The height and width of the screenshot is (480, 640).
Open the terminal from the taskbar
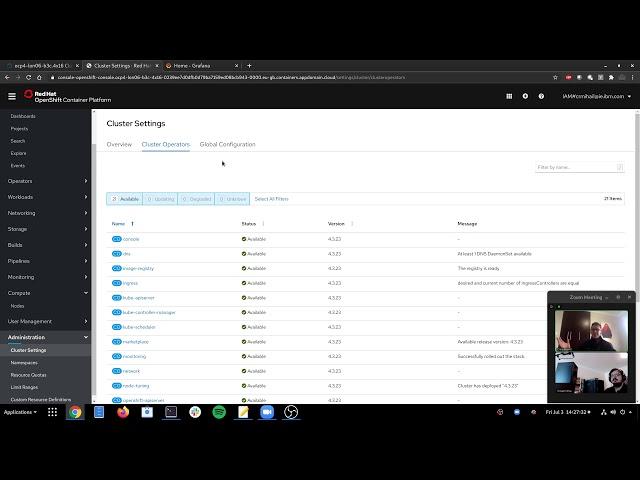pyautogui.click(x=171, y=412)
